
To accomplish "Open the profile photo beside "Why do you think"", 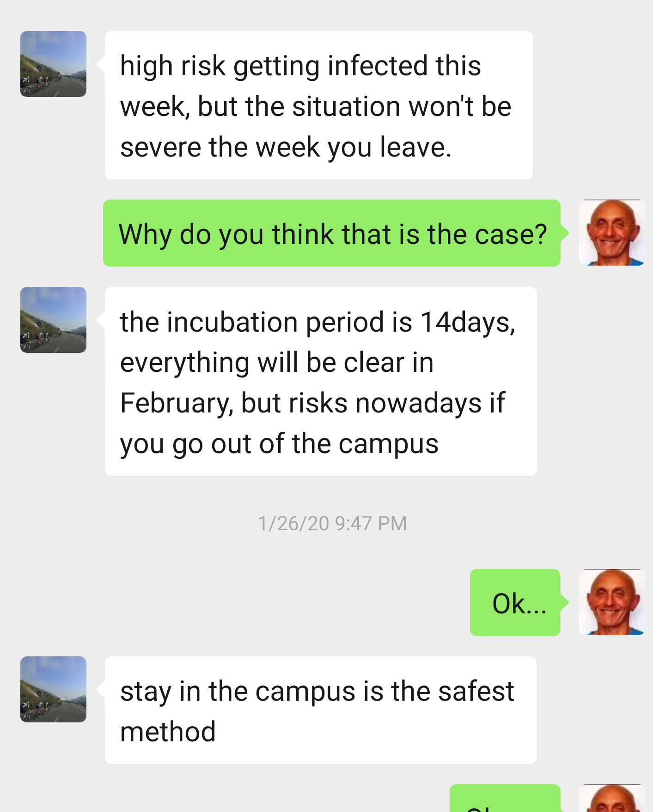I will [611, 233].
